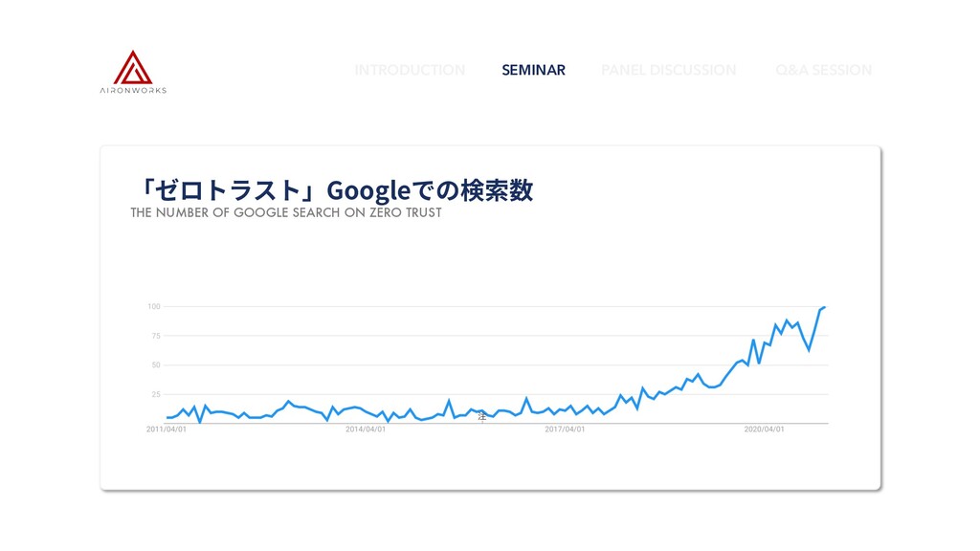Image resolution: width=980 pixels, height=551 pixels.
Task: Open the PANEL DISCUSSION tab
Action: coord(669,70)
